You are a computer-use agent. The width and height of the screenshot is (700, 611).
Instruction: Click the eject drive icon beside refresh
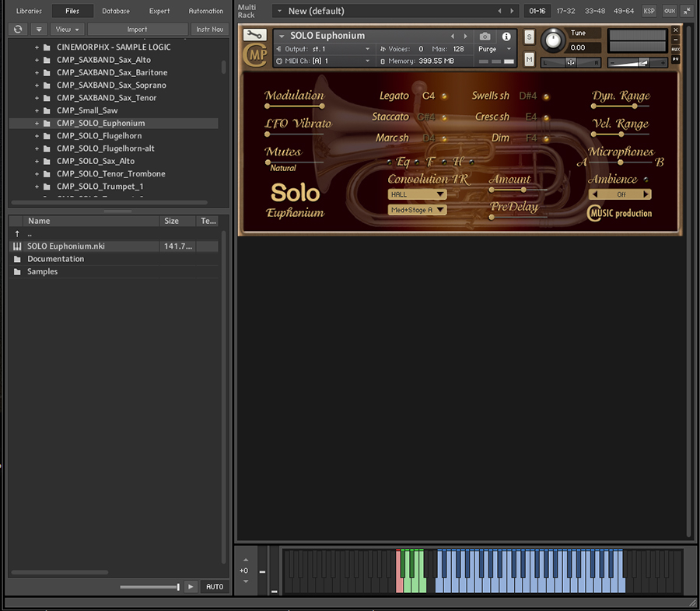click(x=39, y=29)
